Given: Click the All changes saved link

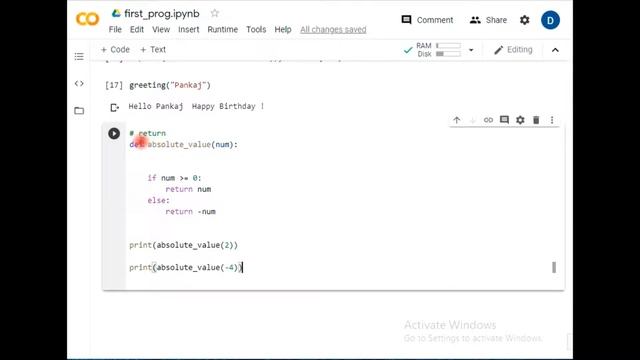Looking at the screenshot, I should click(x=333, y=29).
